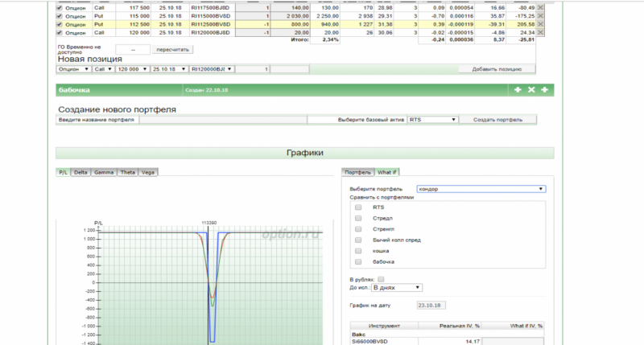Open the What if tab
The height and width of the screenshot is (345, 644).
tap(387, 172)
